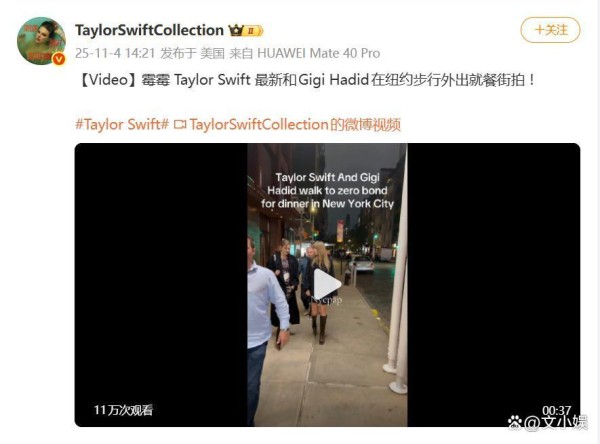Click the video caption about zero bond
The image size is (600, 444).
pos(327,191)
